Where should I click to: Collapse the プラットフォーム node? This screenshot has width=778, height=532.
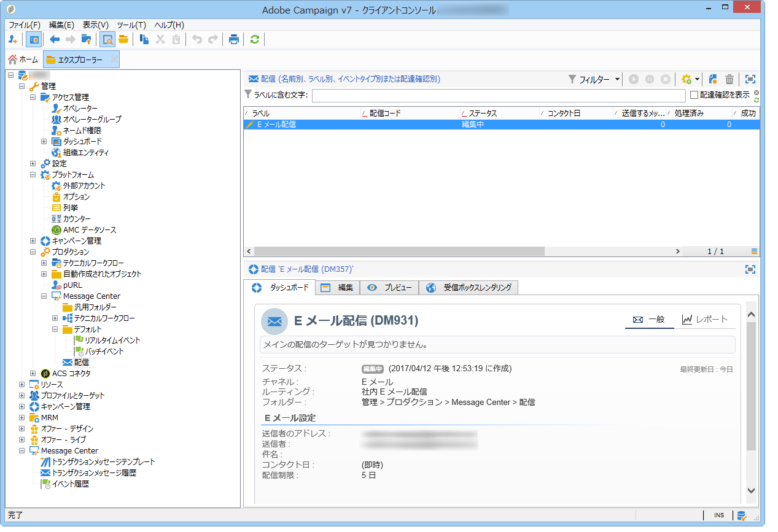(x=33, y=175)
